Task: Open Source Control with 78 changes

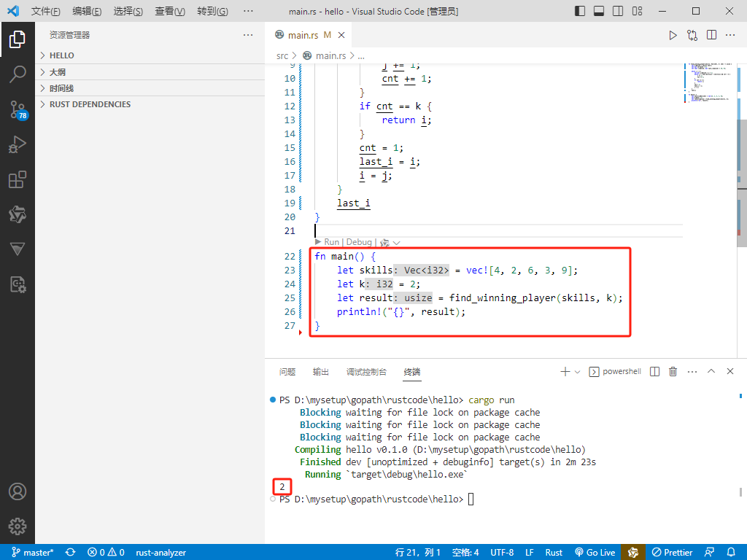Action: point(18,109)
